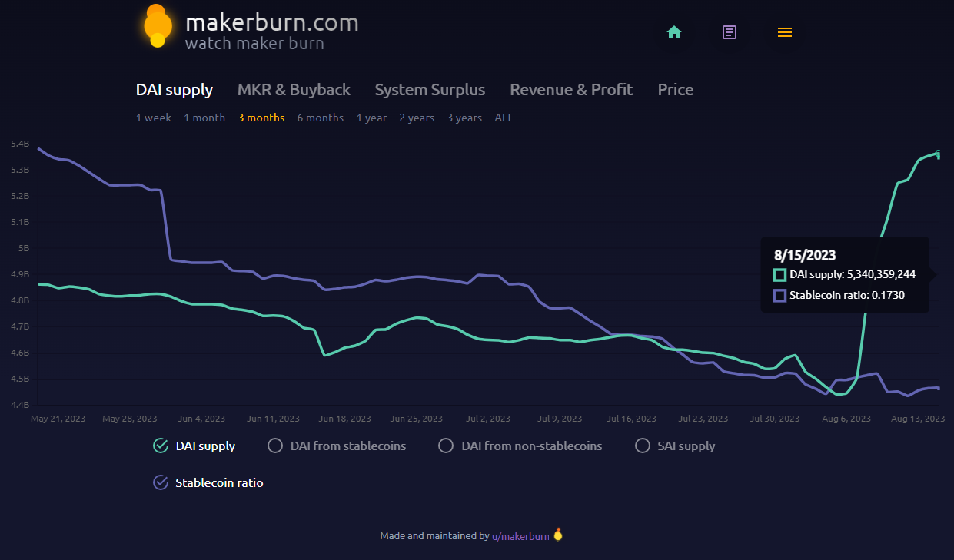Set chart range to 1 week
Image resolution: width=954 pixels, height=560 pixels.
tap(154, 118)
